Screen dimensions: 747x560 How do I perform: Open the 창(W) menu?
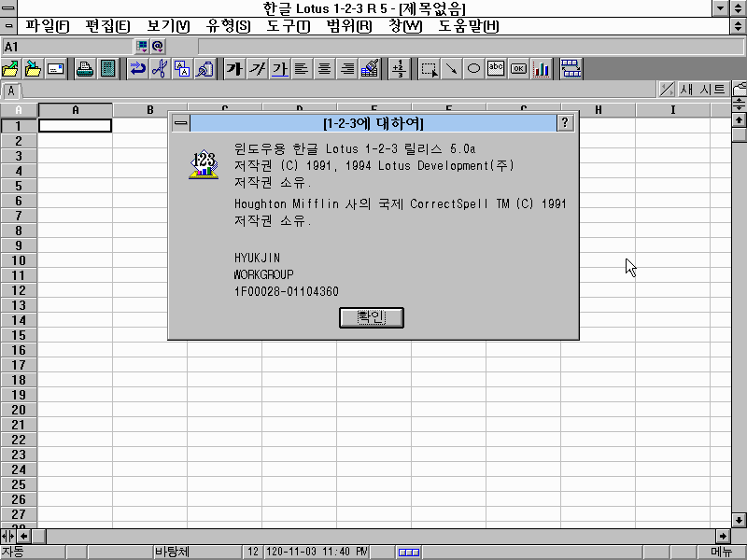[x=405, y=26]
